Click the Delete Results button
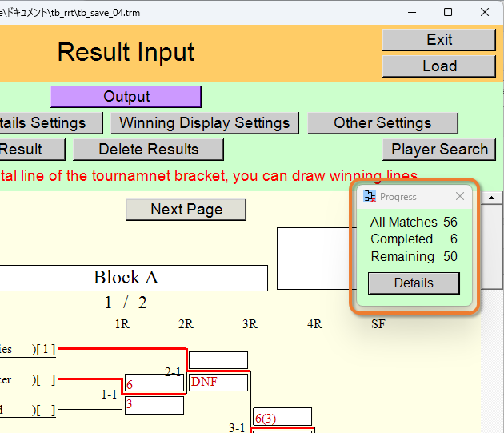Image resolution: width=504 pixels, height=433 pixels. pos(149,150)
